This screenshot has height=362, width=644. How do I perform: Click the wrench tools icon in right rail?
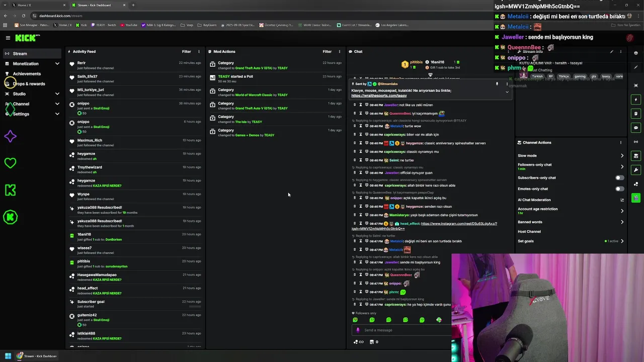click(x=636, y=170)
